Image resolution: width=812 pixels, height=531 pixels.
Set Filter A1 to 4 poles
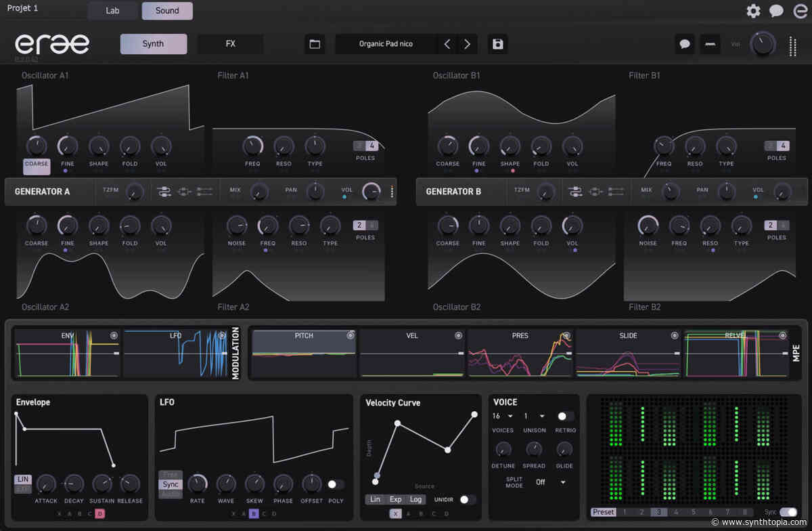click(371, 146)
